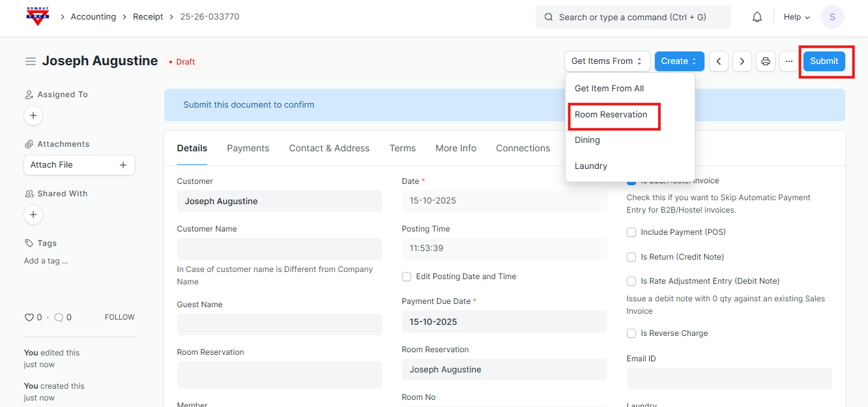Tick Is Return (Credit Note) checkbox
The image size is (868, 407).
[631, 257]
